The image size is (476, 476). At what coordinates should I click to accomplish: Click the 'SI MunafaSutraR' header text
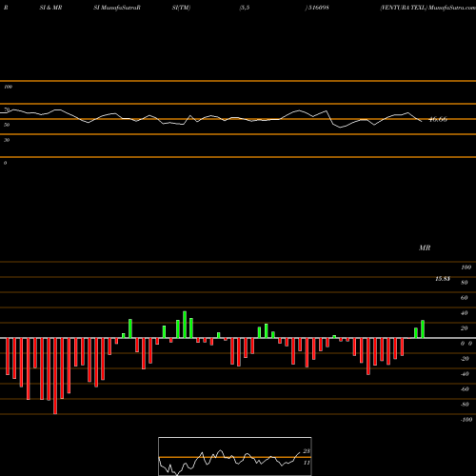(x=117, y=8)
